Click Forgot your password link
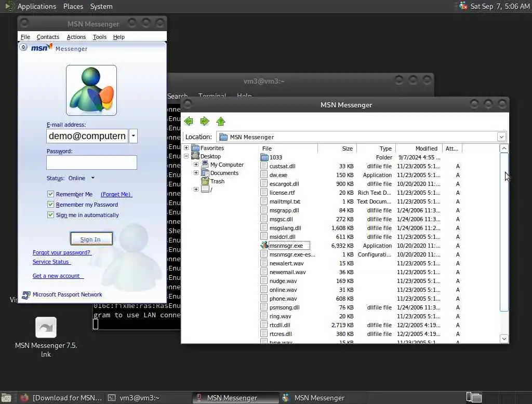The image size is (532, 404). pos(61,252)
